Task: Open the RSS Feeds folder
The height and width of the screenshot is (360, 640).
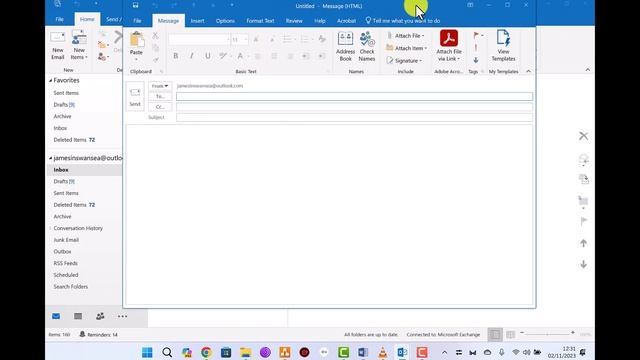Action: coord(65,263)
